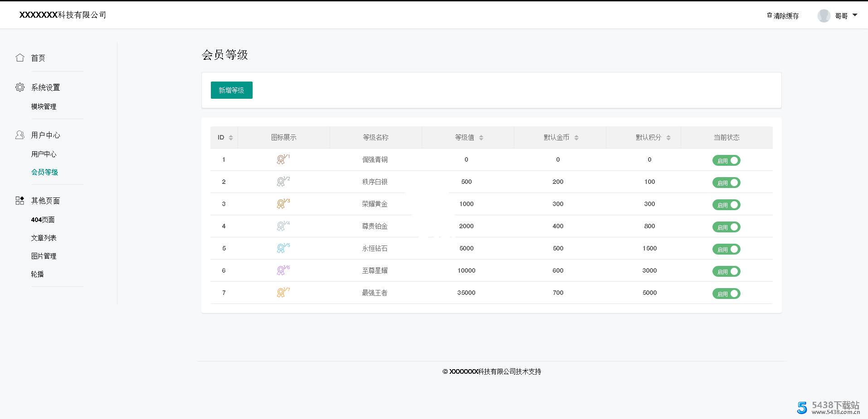Toggle the 启用 switch for 至尊星耀
Viewport: 868px width, 419px height.
click(x=726, y=271)
